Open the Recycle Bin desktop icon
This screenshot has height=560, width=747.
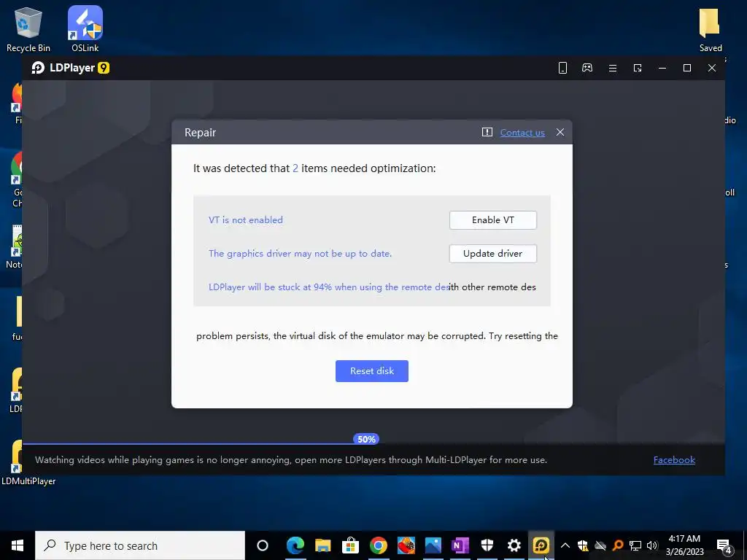28,29
